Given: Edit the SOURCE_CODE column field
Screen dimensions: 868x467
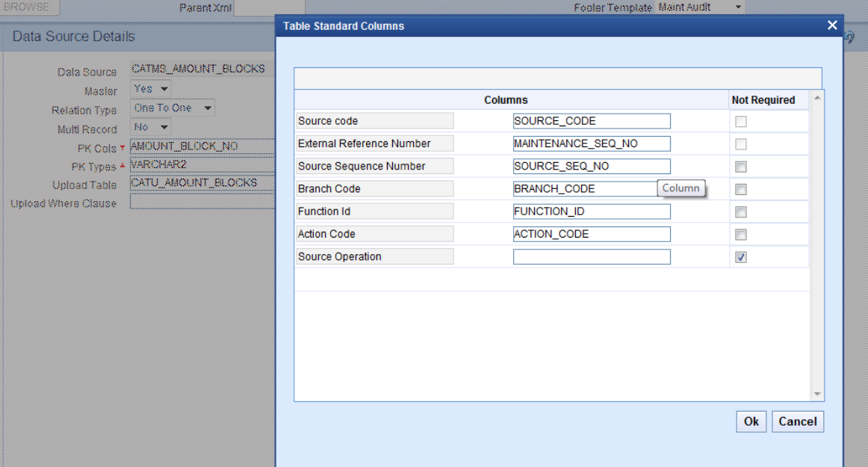Looking at the screenshot, I should coord(592,121).
